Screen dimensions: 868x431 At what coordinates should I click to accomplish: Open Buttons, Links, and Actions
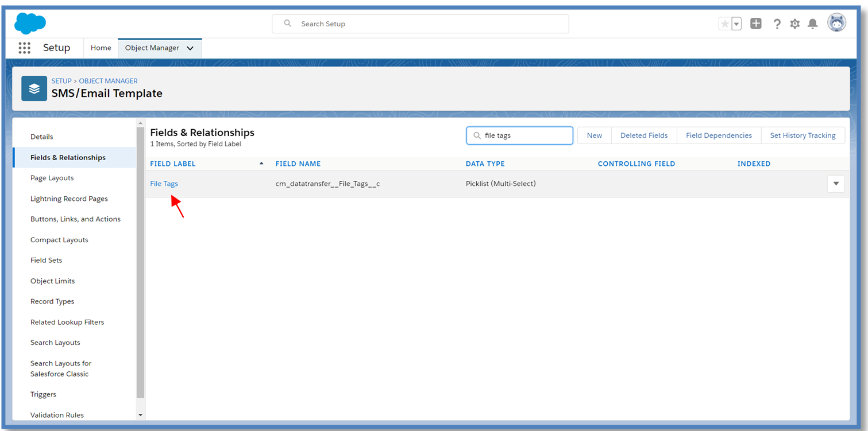pyautogui.click(x=75, y=219)
